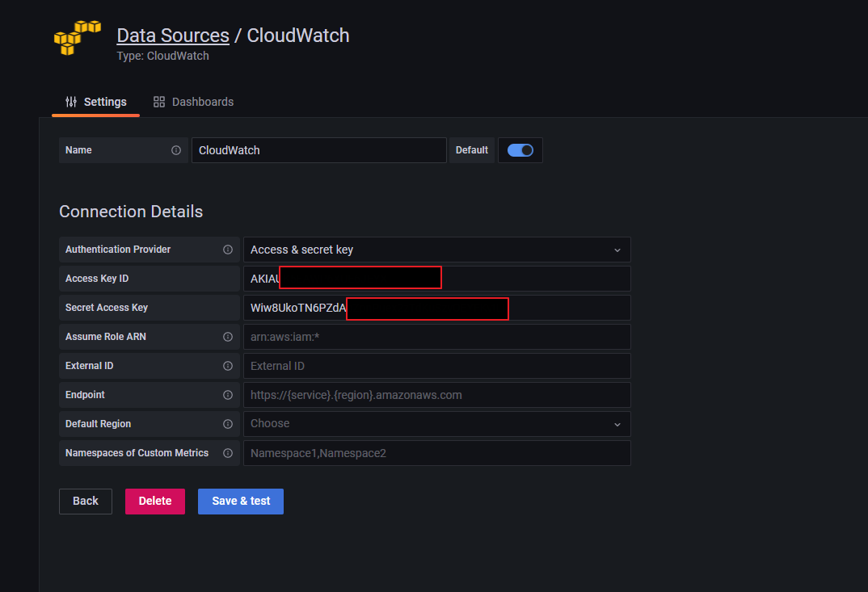Click the External ID info icon
This screenshot has height=592, width=868.
point(228,366)
